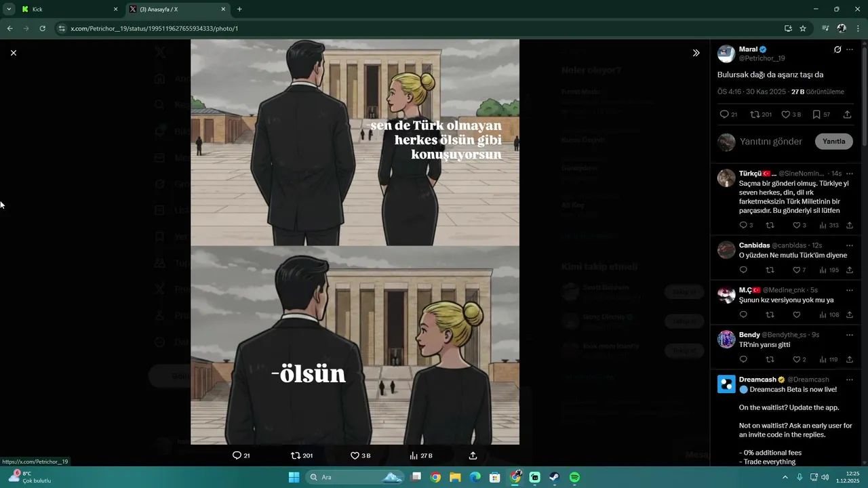Click the address bar showing the x.com URL
This screenshot has height=488, width=868.
[x=420, y=28]
